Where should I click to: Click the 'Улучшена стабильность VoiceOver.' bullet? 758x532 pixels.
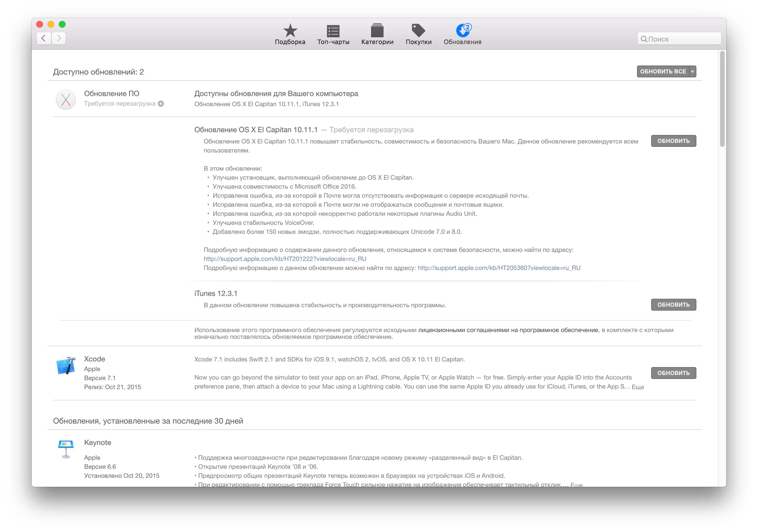pos(263,222)
